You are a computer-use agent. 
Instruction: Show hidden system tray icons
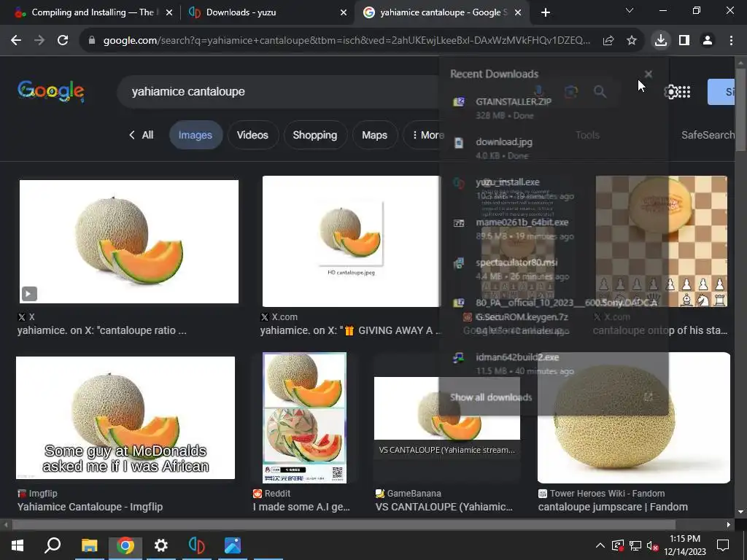[x=600, y=545]
